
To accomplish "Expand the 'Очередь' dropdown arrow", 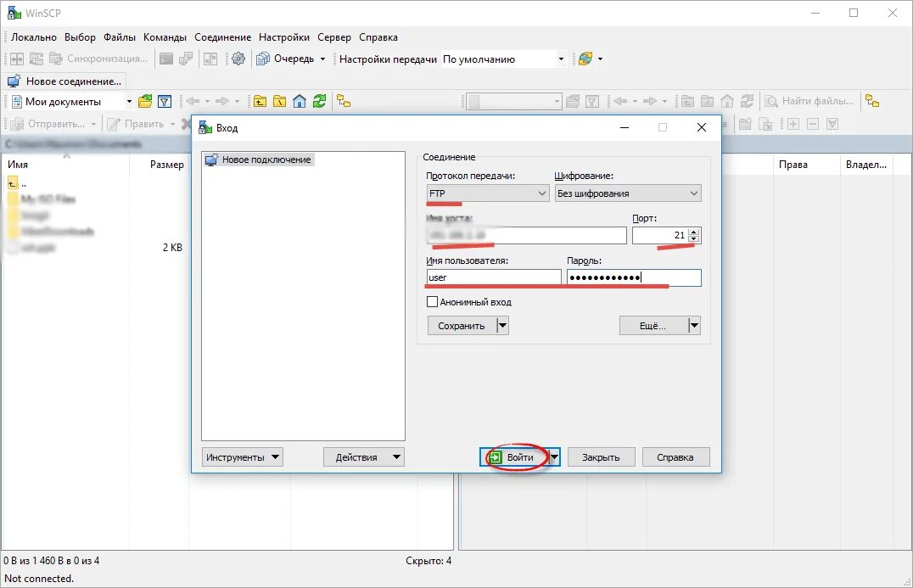I will (322, 59).
